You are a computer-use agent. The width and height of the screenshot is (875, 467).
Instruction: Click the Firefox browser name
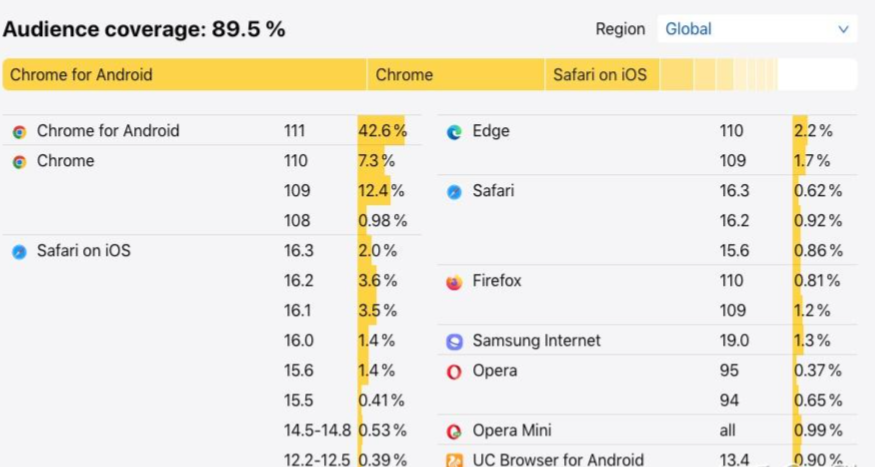497,280
